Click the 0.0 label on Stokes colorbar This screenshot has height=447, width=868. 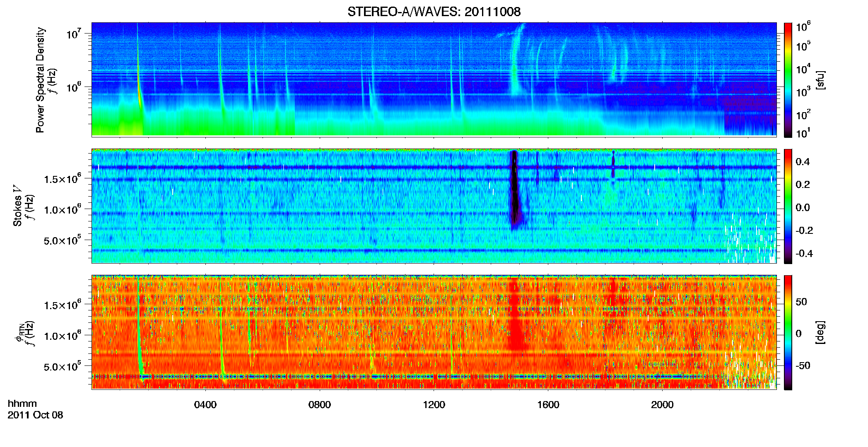[x=803, y=207]
